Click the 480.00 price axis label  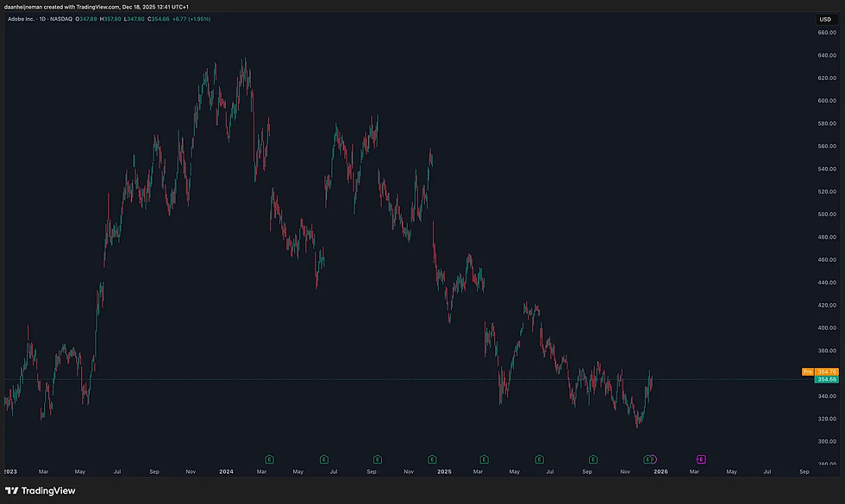click(x=827, y=237)
